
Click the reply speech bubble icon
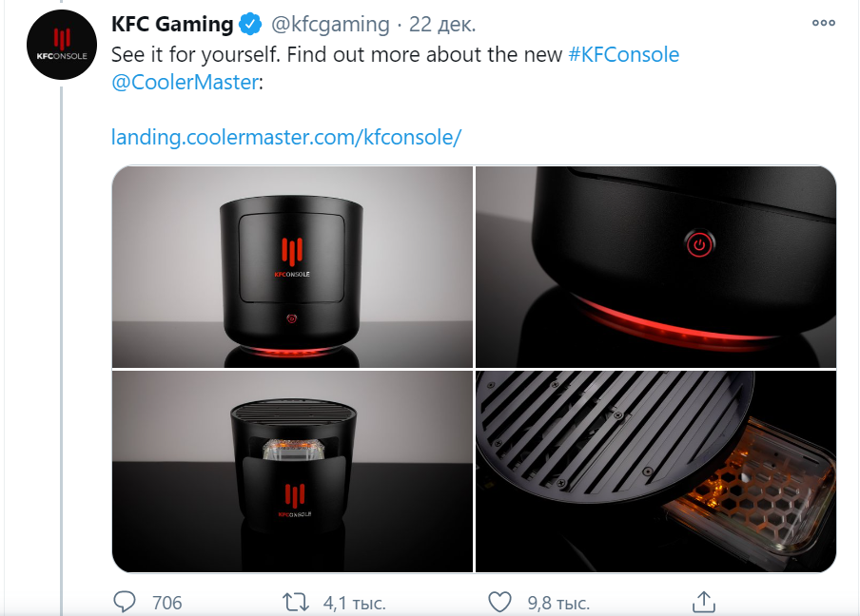pyautogui.click(x=126, y=602)
